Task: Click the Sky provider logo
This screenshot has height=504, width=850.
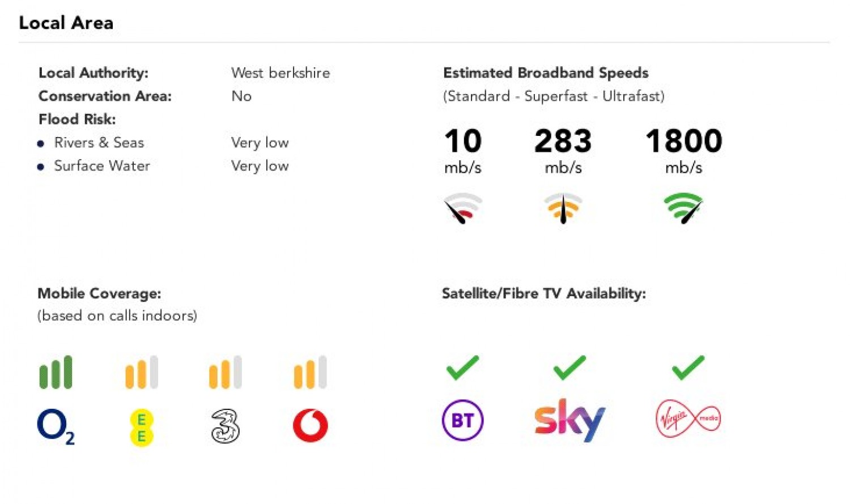Action: (569, 420)
